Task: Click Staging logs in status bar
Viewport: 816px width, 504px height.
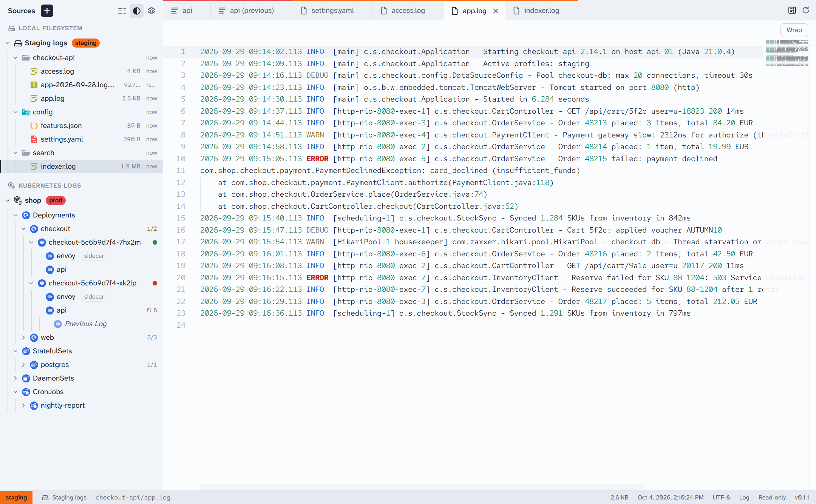Action: (64, 498)
